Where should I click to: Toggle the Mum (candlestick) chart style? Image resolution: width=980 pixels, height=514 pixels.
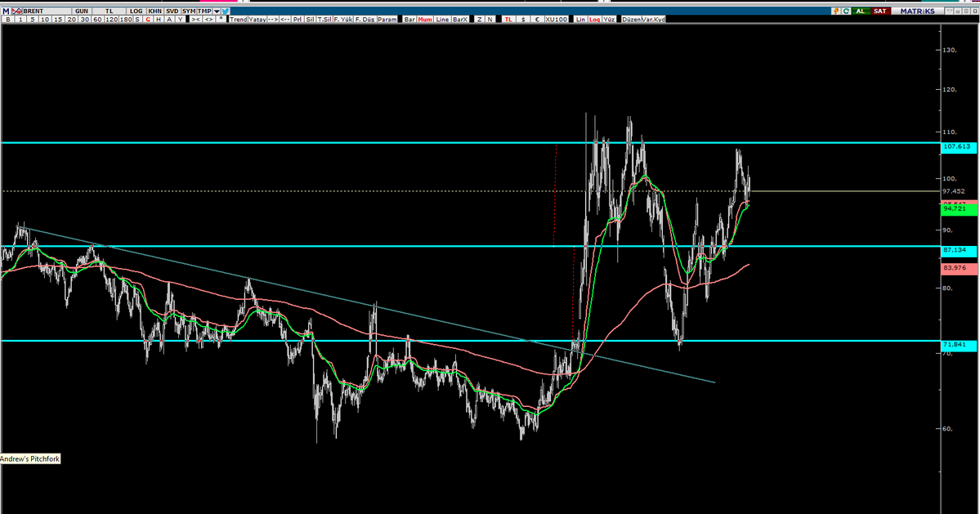(425, 20)
